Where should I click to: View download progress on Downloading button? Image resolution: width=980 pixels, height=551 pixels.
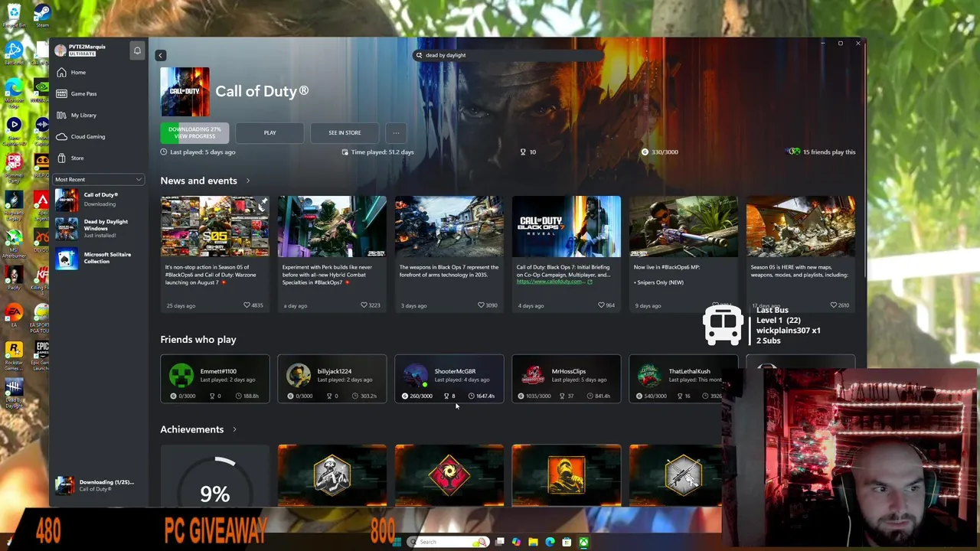pyautogui.click(x=194, y=132)
